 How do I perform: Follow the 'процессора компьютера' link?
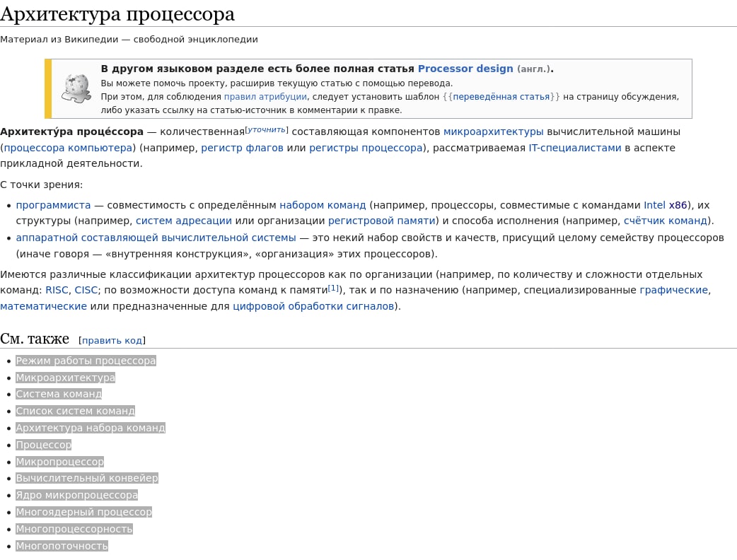pyautogui.click(x=68, y=148)
